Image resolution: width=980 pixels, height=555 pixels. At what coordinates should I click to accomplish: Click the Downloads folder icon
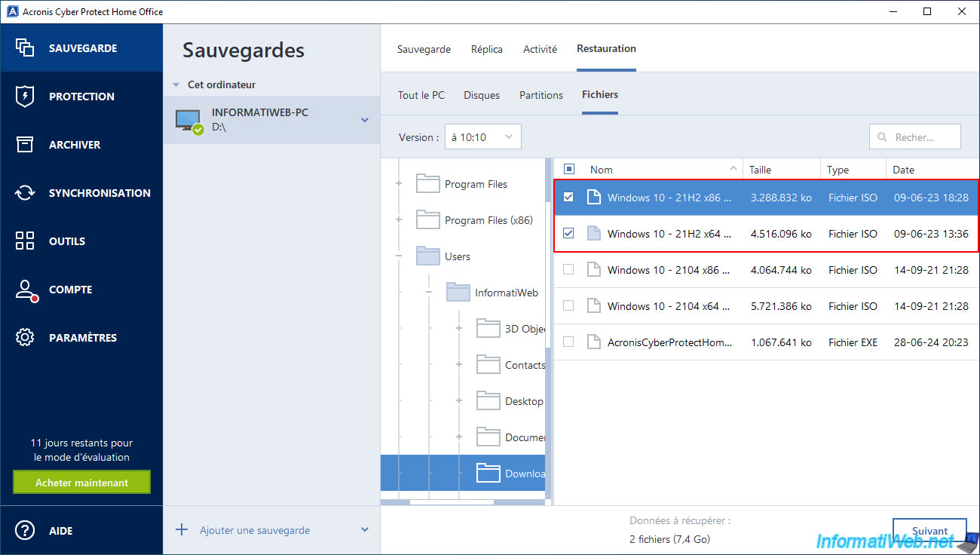click(x=488, y=473)
